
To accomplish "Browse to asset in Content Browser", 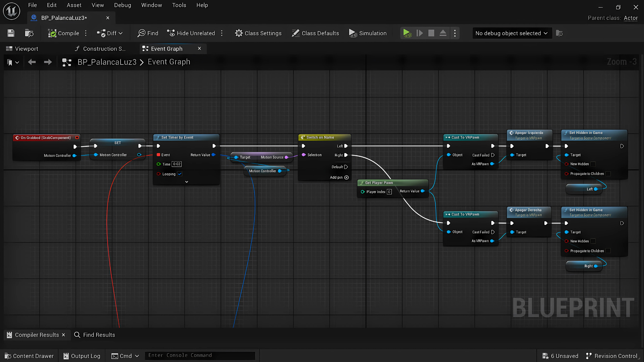I will point(29,33).
